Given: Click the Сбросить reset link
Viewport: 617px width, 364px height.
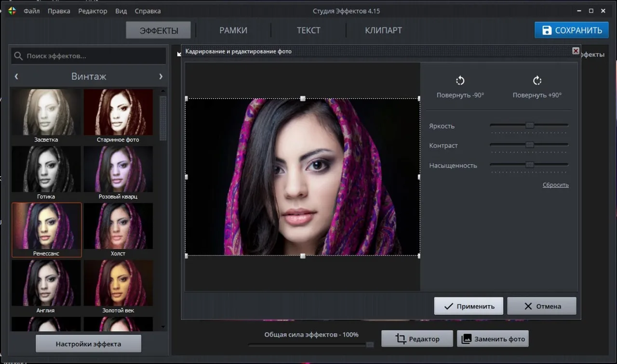Looking at the screenshot, I should tap(555, 185).
